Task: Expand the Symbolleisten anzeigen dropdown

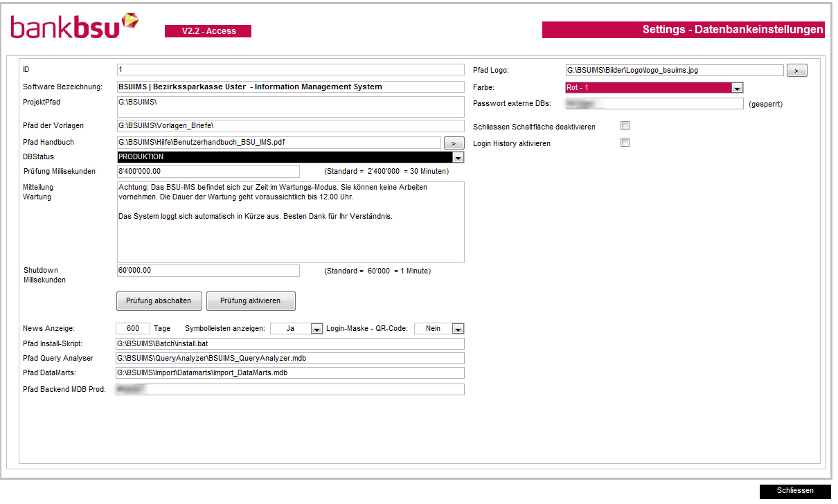Action: pyautogui.click(x=317, y=328)
